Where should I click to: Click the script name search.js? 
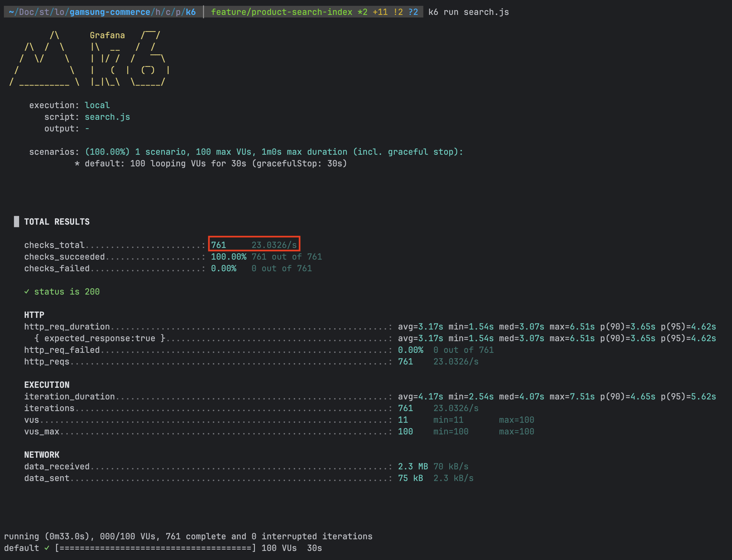click(x=107, y=117)
